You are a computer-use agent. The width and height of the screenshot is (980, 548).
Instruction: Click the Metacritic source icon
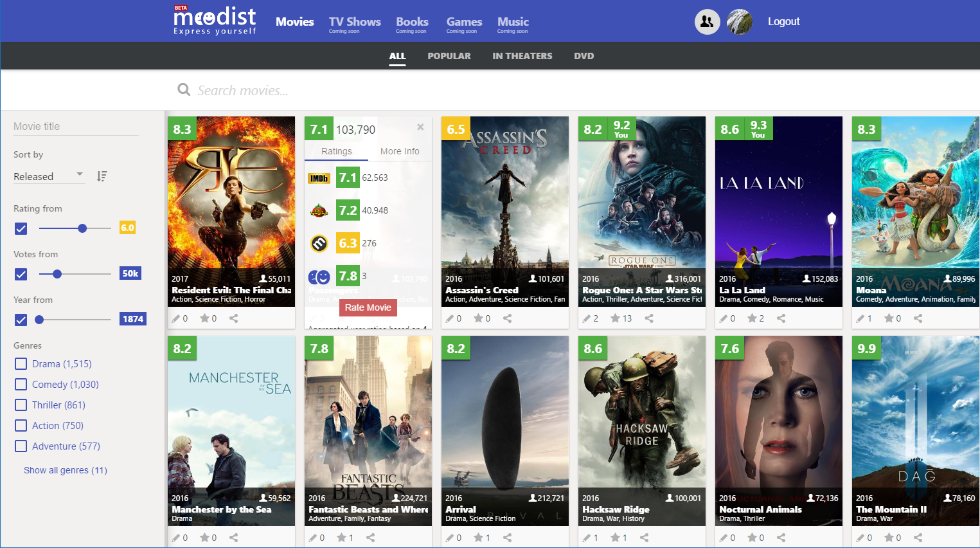coord(319,243)
